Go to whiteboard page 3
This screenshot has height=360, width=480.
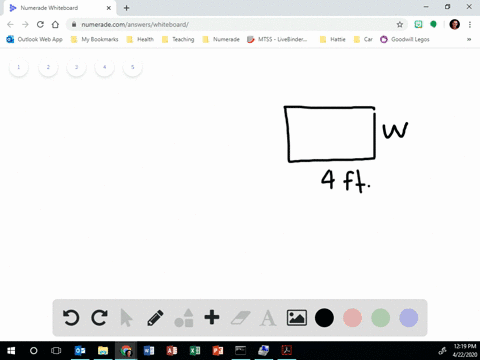[76, 67]
